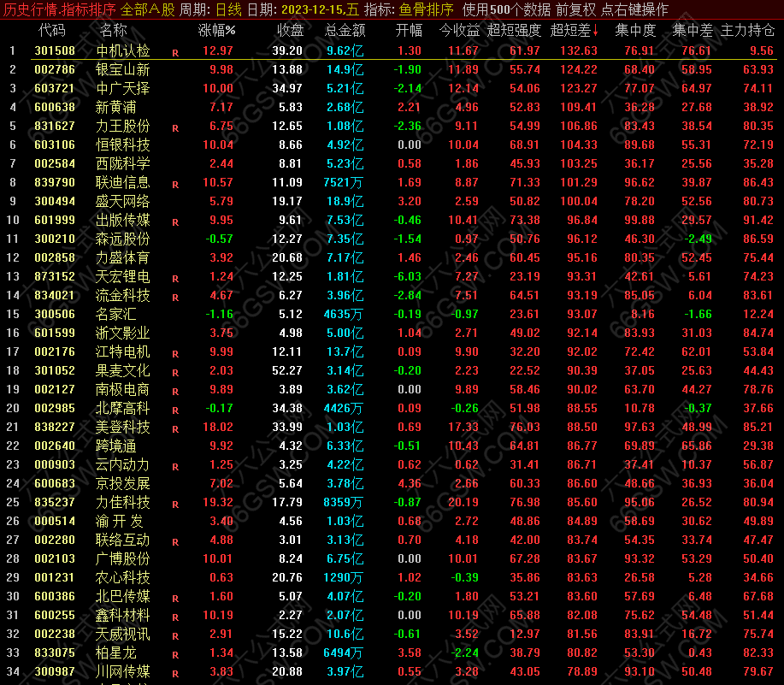784x685 pixels.
Task: Click the R marker next to 中机认检
Action: 175,52
